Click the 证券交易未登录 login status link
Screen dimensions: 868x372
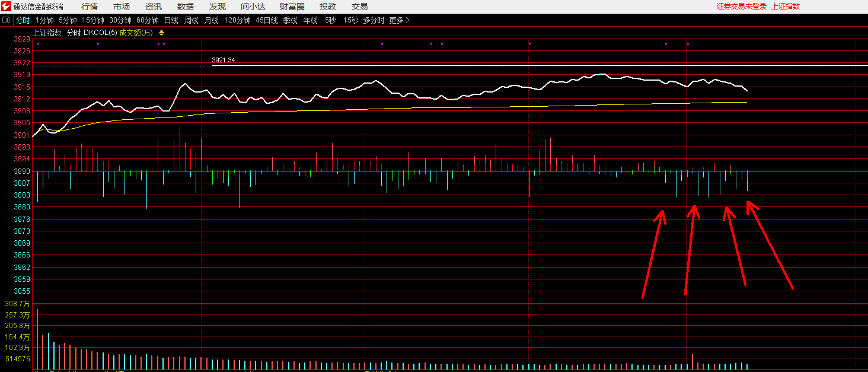[x=742, y=7]
